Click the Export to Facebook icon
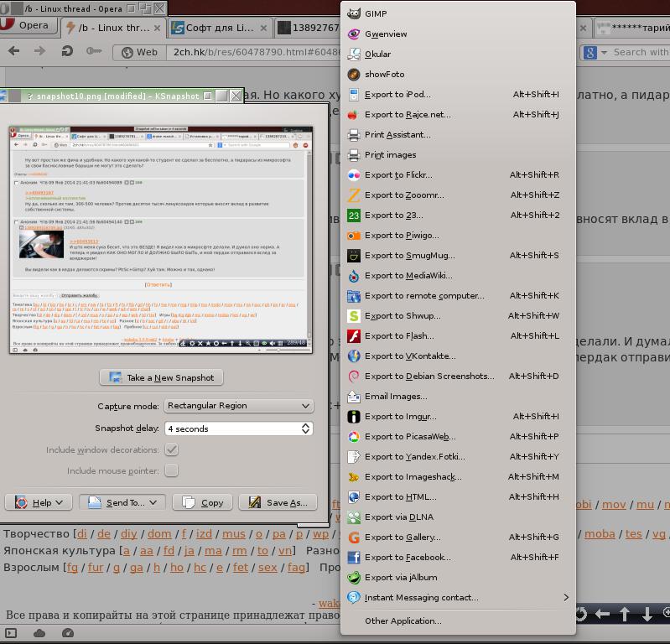Viewport: 670px width, 644px height. click(x=354, y=558)
